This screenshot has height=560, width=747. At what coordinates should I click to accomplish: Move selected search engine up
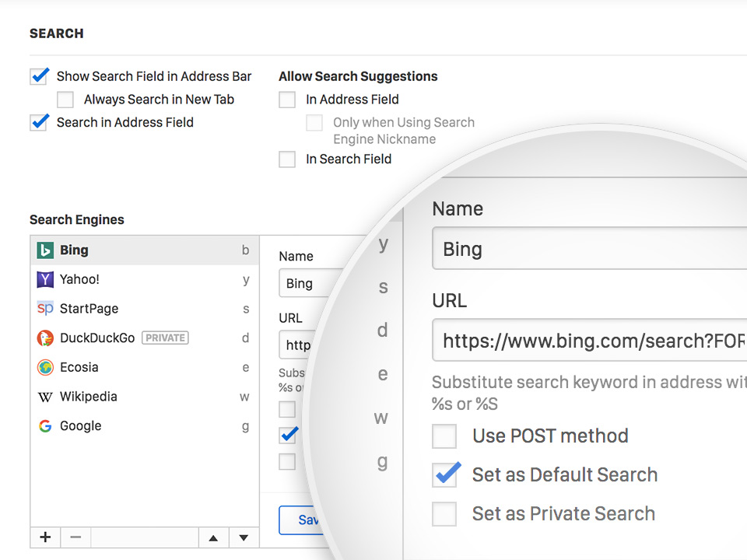click(213, 537)
